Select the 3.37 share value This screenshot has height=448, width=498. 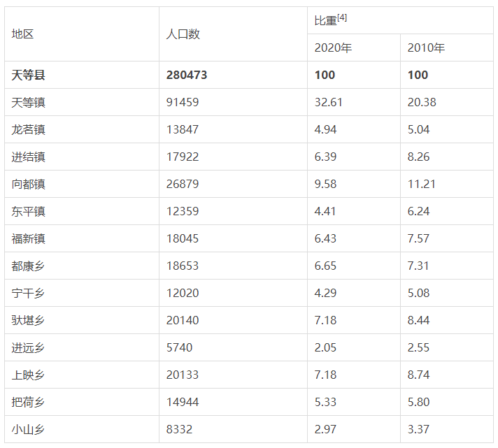point(418,430)
